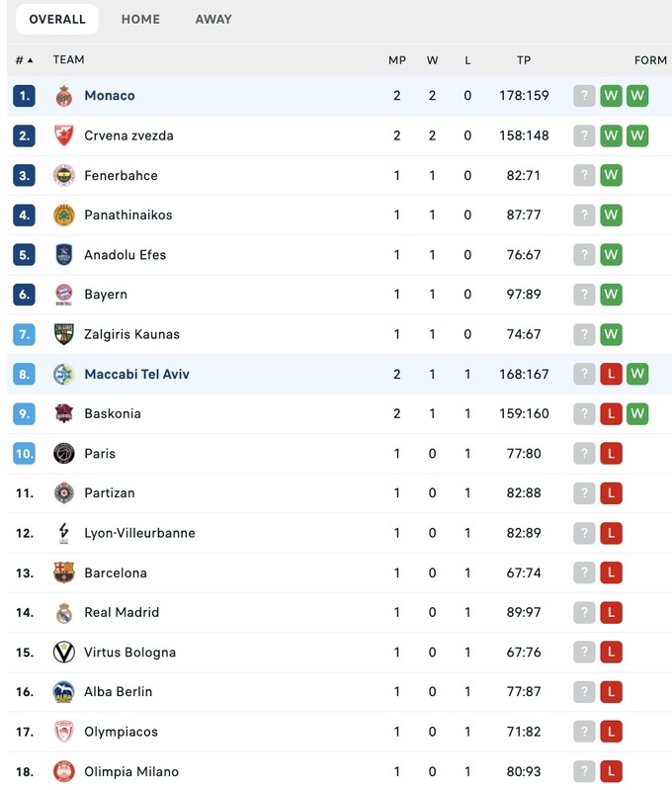
Task: Click the TP column header
Action: (x=524, y=60)
